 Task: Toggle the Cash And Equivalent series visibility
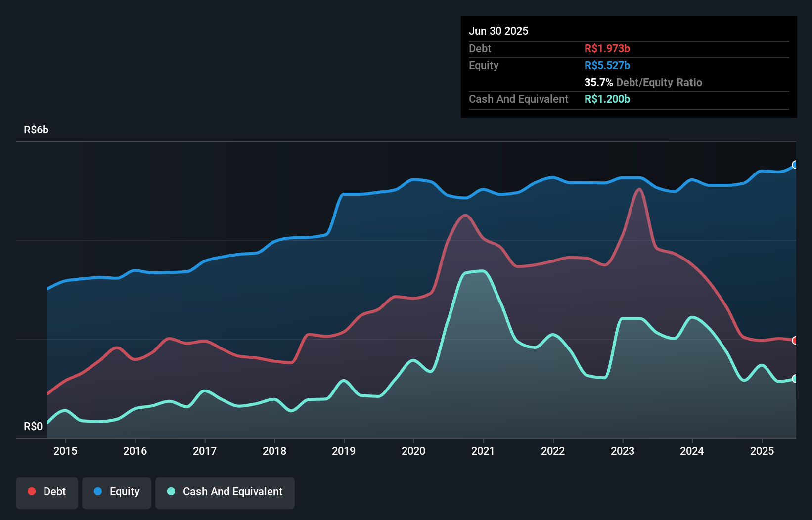225,491
